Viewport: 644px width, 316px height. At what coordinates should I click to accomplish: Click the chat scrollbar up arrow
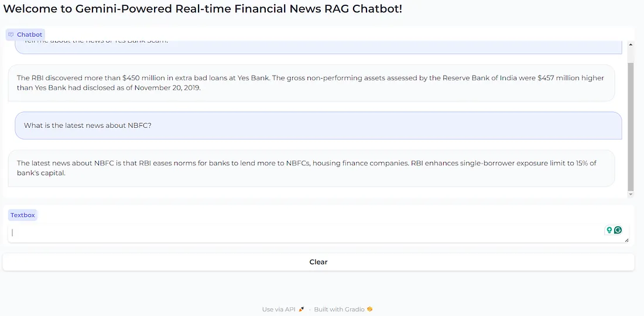click(x=631, y=45)
